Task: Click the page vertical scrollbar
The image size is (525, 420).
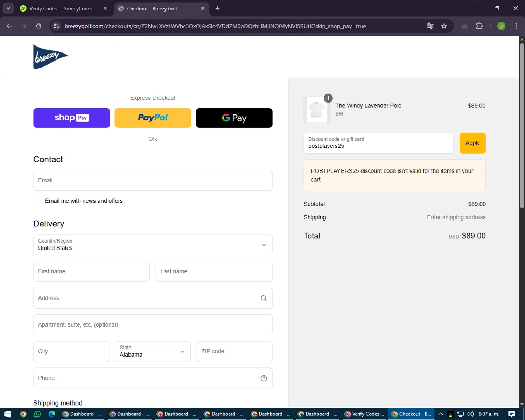Action: pyautogui.click(x=522, y=126)
